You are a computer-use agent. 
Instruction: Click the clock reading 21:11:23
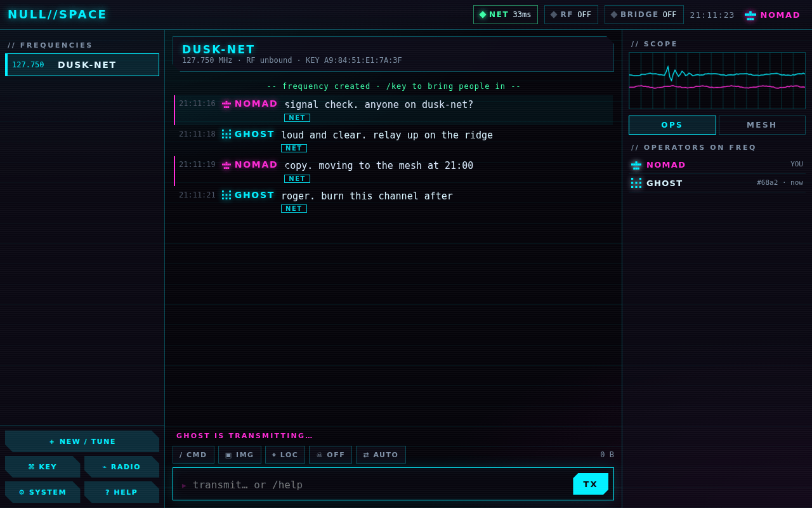tap(712, 15)
